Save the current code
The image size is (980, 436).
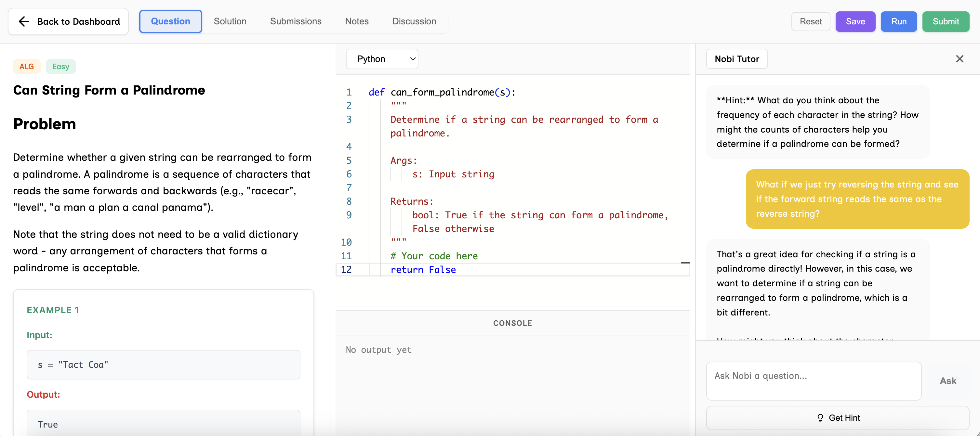tap(855, 22)
